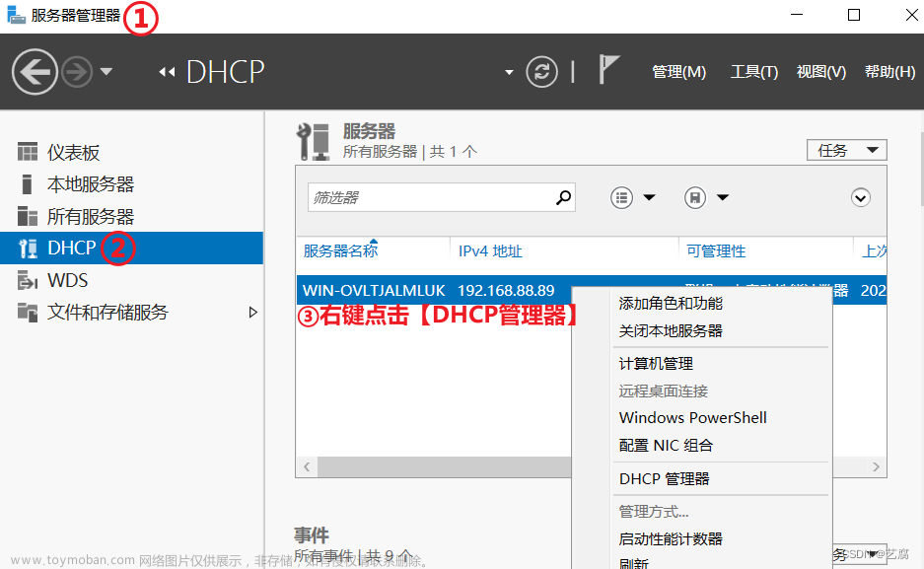This screenshot has height=569, width=924.
Task: Click the magnifier search icon in filter
Action: 563,197
